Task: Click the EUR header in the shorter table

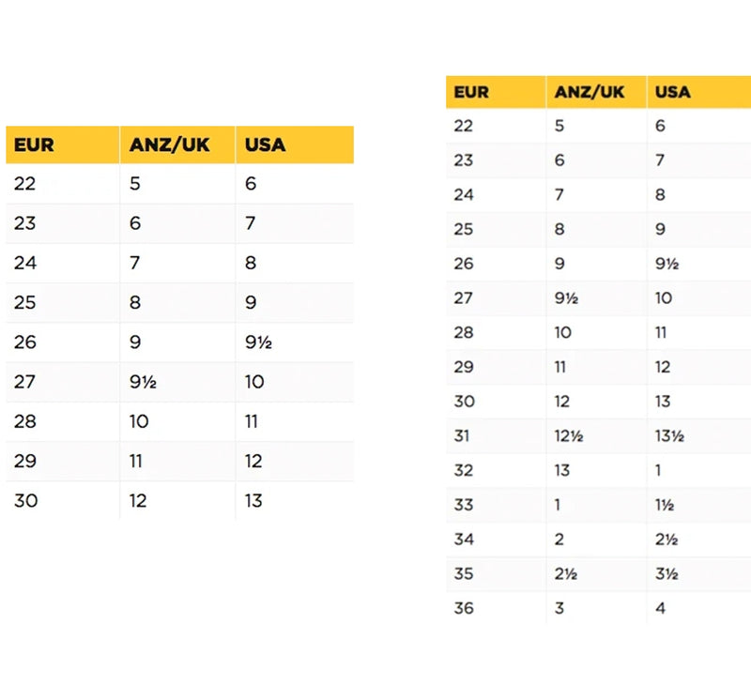Action: pyautogui.click(x=35, y=145)
